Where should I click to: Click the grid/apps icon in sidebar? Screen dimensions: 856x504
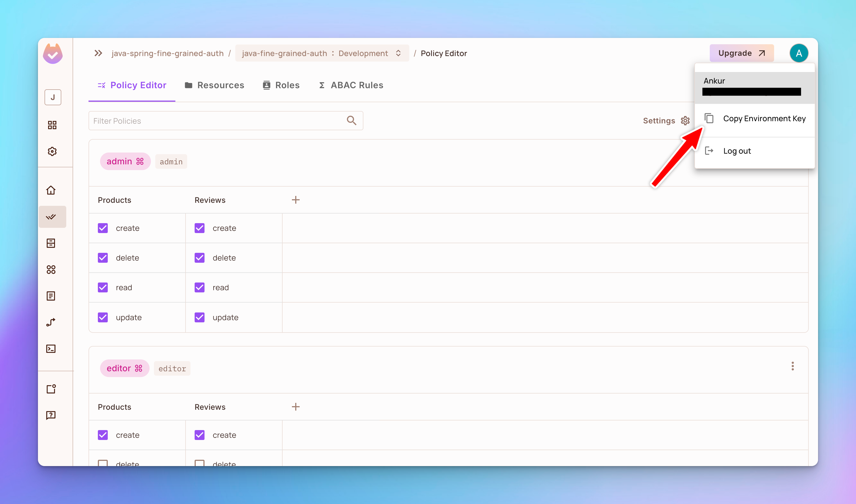pyautogui.click(x=52, y=125)
